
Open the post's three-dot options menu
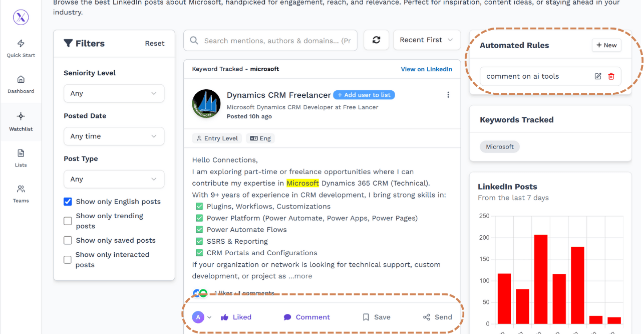[448, 94]
